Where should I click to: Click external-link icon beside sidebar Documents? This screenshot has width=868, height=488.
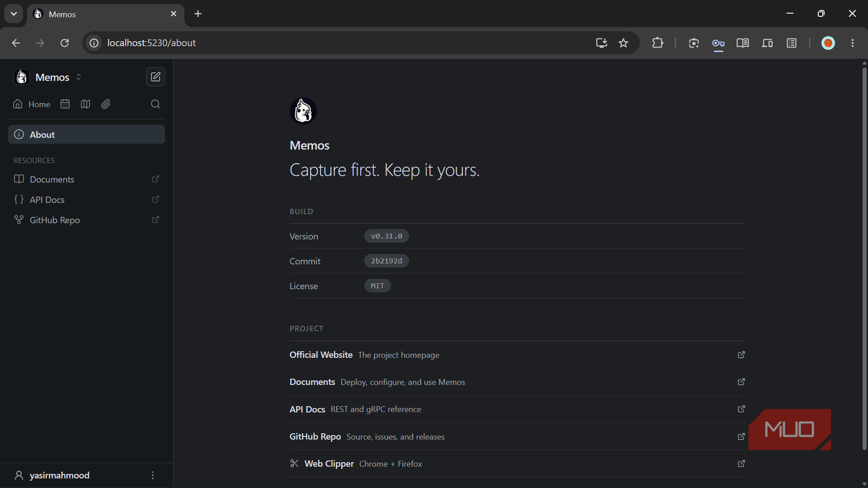[156, 179]
